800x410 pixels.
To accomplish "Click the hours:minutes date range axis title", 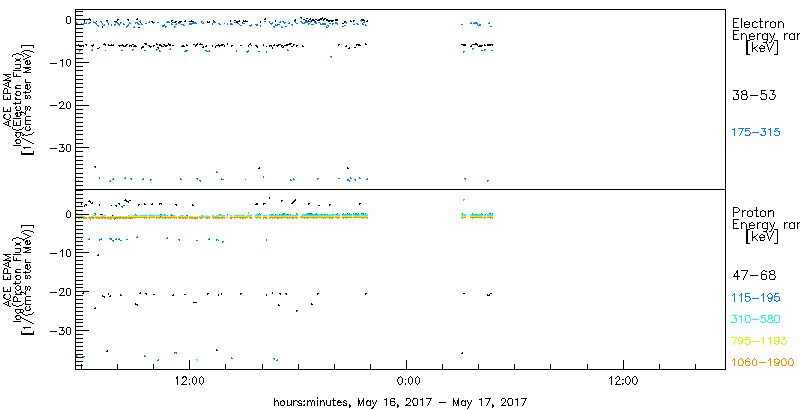I will point(400,401).
